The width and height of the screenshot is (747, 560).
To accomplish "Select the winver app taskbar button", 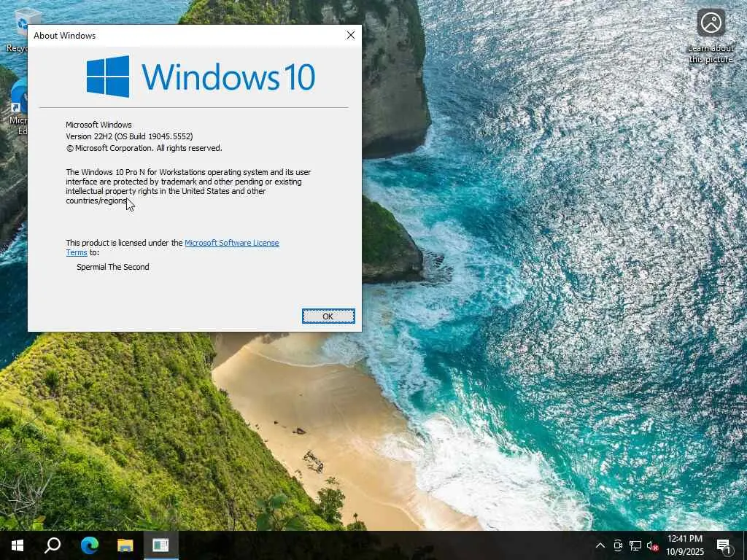I will click(x=160, y=545).
